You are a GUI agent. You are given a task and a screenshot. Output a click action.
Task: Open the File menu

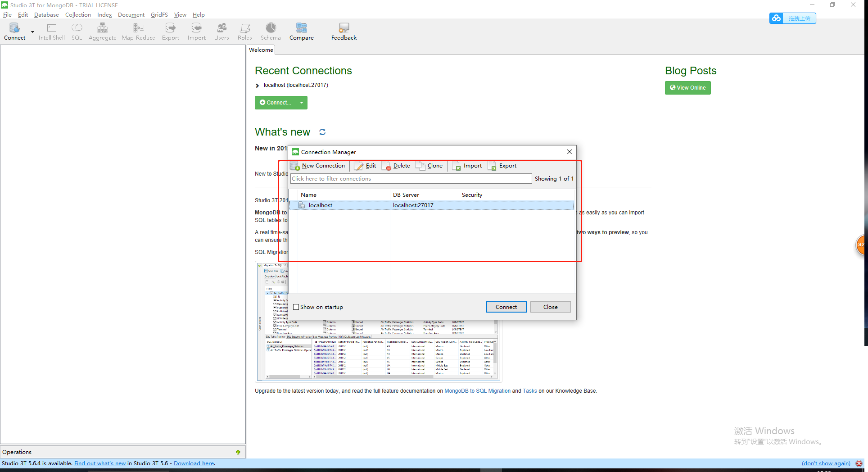(7, 14)
